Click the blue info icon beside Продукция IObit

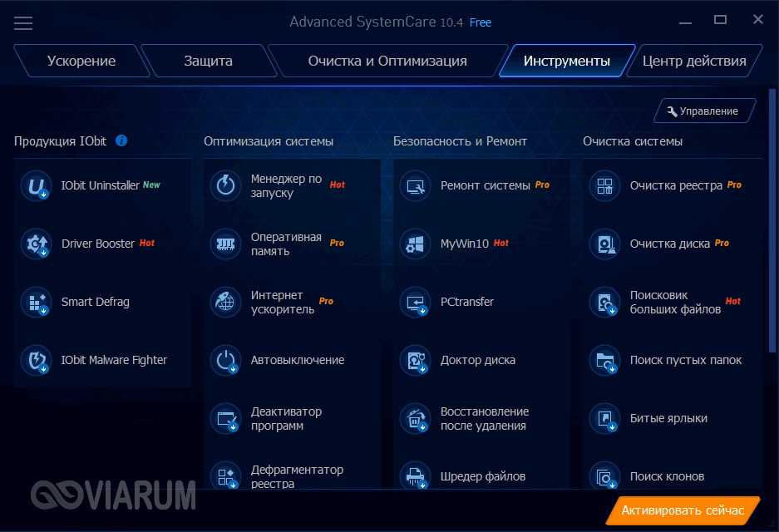[x=121, y=141]
